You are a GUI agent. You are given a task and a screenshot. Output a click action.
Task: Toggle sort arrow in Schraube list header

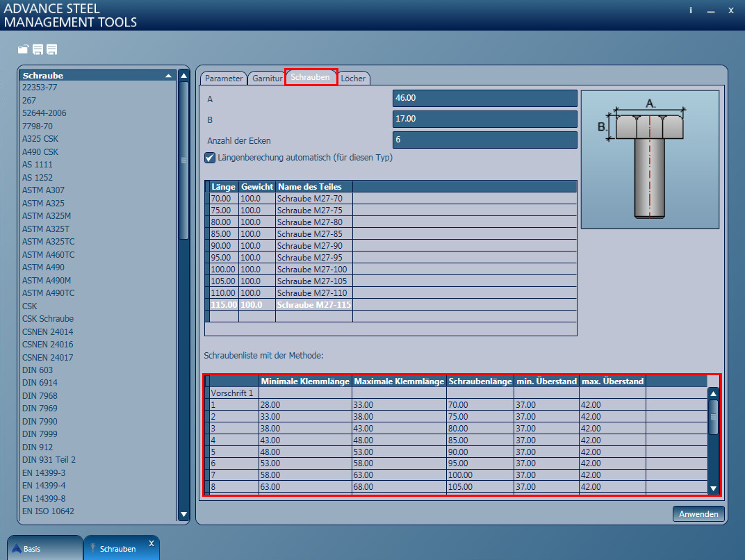pyautogui.click(x=168, y=76)
